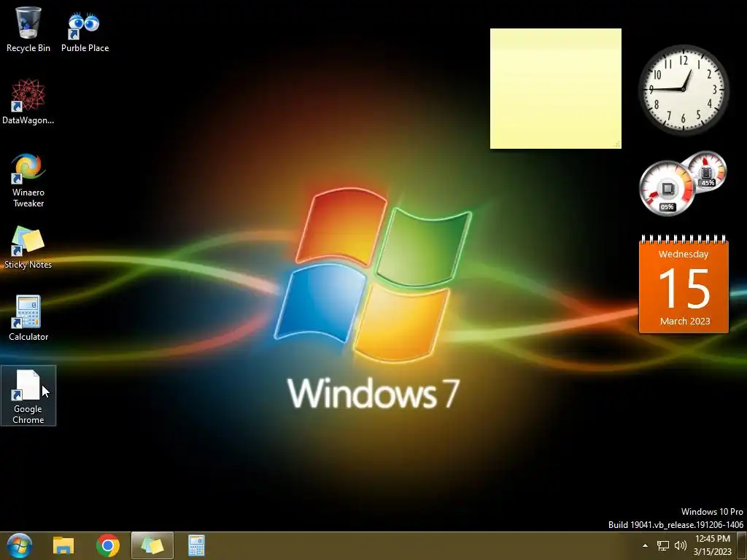Open the network tray icon
747x560 pixels.
tap(662, 545)
